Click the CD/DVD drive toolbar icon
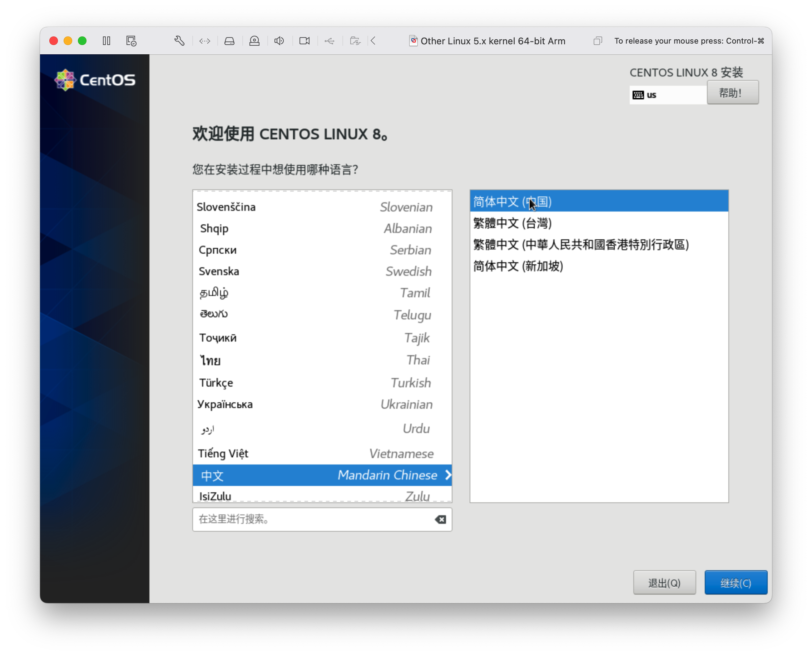The image size is (812, 656). coord(254,41)
